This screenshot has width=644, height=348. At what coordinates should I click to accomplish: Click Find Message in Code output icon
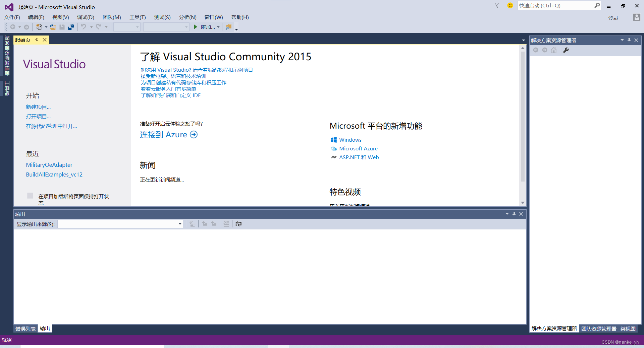192,224
